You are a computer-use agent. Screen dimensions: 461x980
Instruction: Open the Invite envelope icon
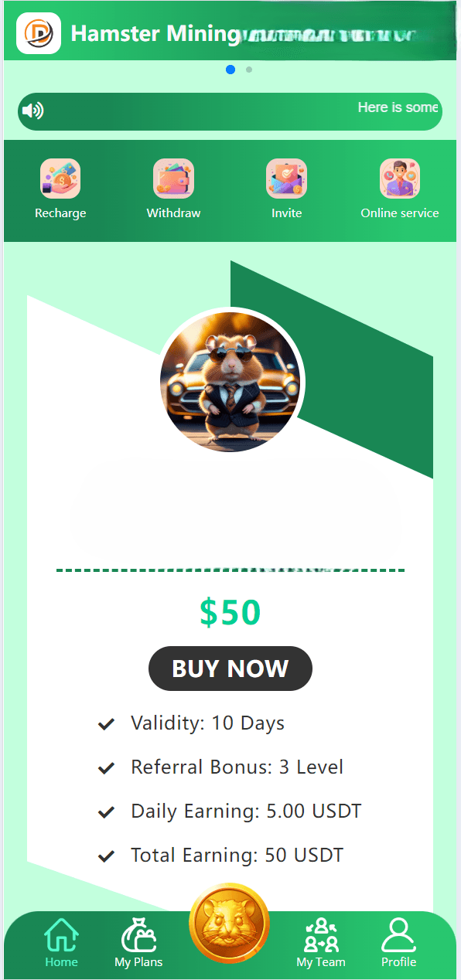coord(286,179)
